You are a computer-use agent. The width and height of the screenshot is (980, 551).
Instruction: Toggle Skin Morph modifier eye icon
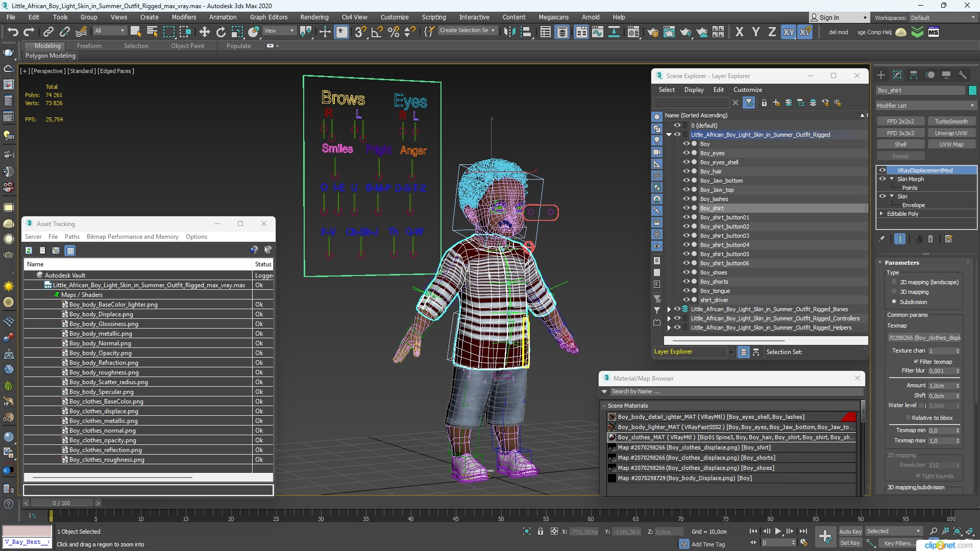coord(883,179)
